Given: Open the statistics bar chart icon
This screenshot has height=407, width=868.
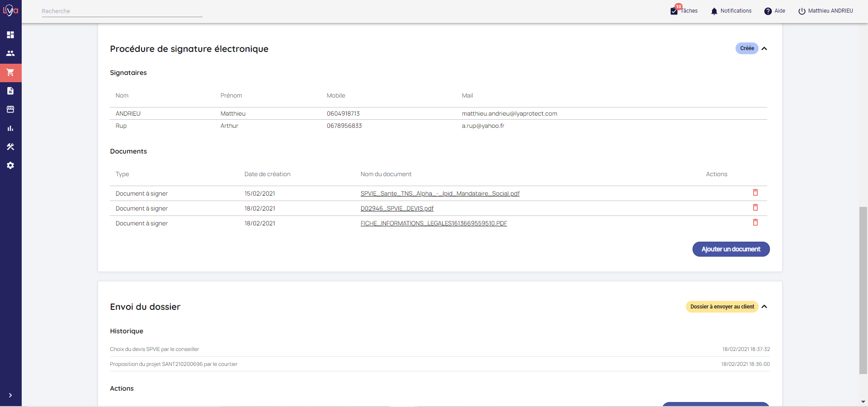Looking at the screenshot, I should click(10, 128).
